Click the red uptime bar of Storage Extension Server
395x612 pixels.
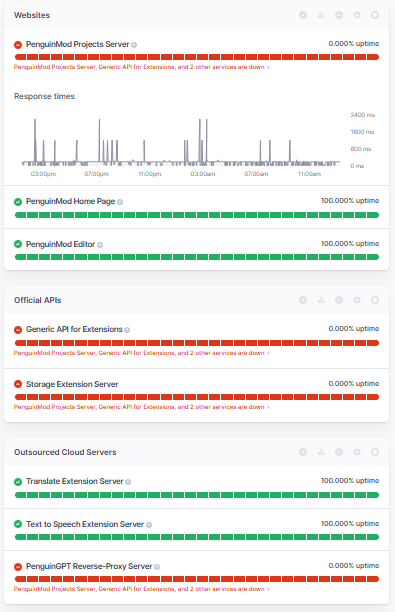click(x=197, y=397)
